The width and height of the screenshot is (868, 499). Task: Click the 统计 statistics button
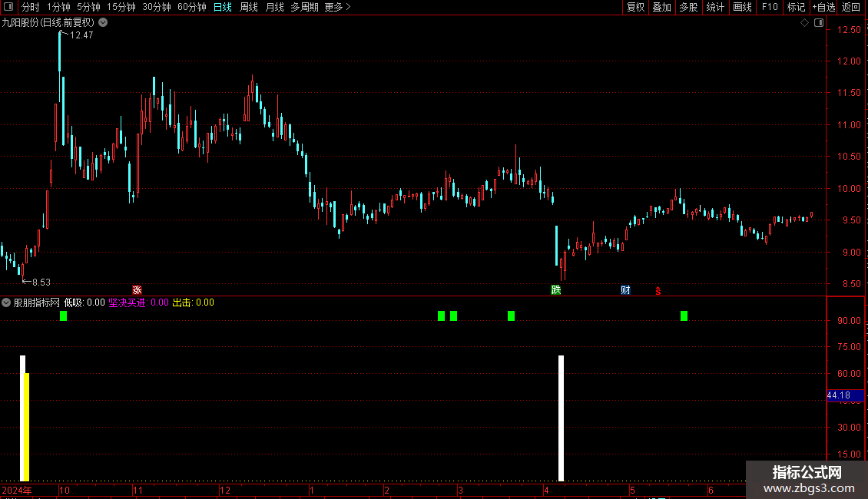[715, 7]
